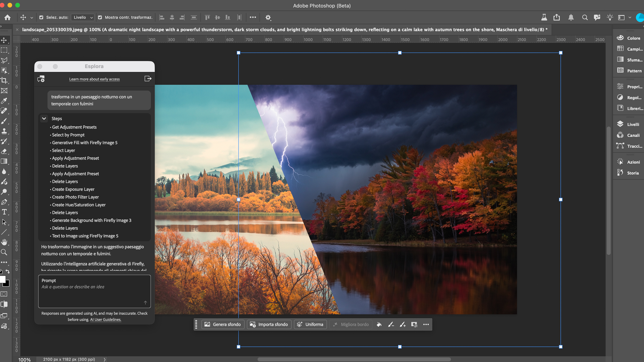This screenshot has width=644, height=362.
Task: Swap foreground and background colors
Action: pyautogui.click(x=8, y=271)
